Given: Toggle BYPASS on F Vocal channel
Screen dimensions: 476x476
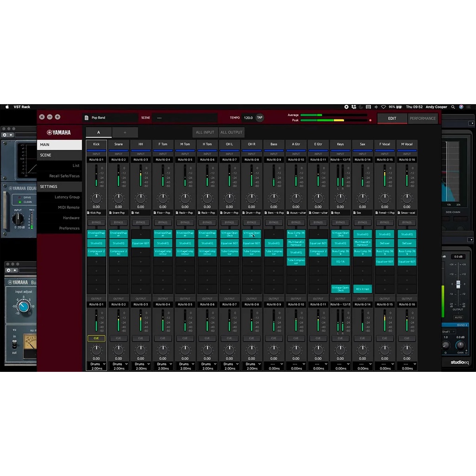Looking at the screenshot, I should 384,223.
